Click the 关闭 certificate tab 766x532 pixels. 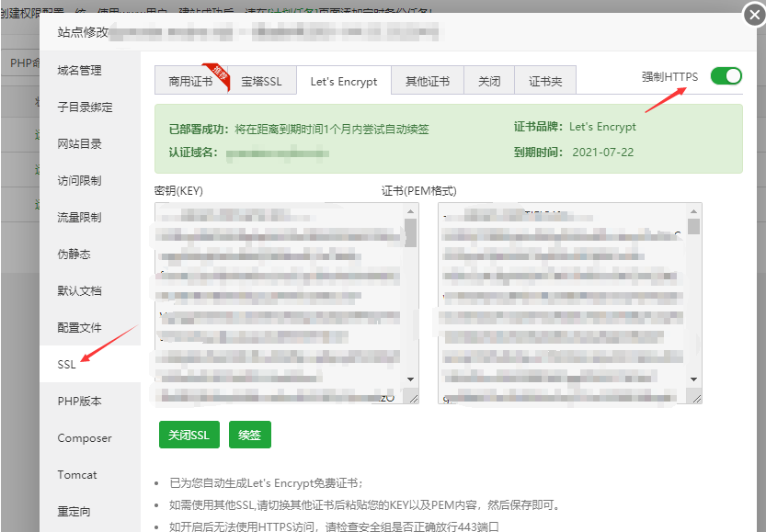488,81
